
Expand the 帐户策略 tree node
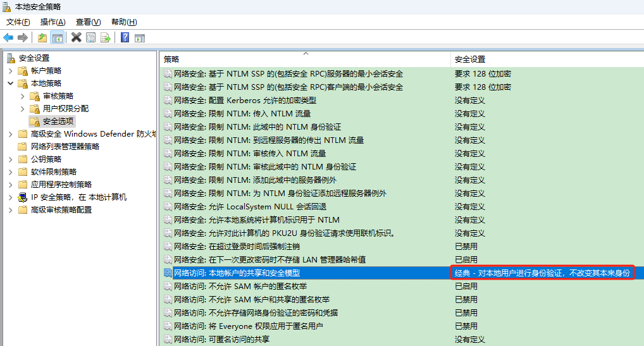tap(11, 71)
